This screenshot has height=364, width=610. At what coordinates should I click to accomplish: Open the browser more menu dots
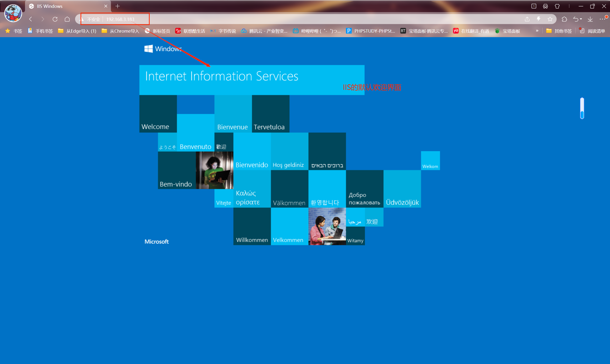(602, 19)
